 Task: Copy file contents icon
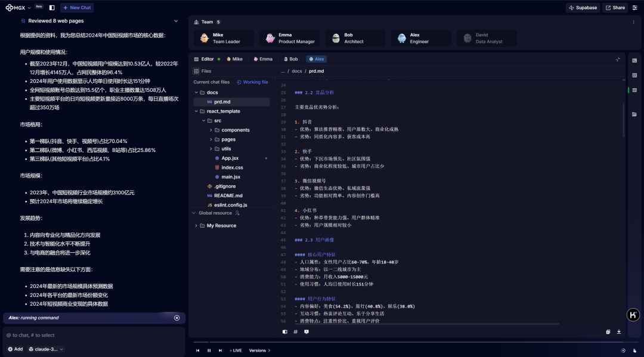pyautogui.click(x=608, y=332)
